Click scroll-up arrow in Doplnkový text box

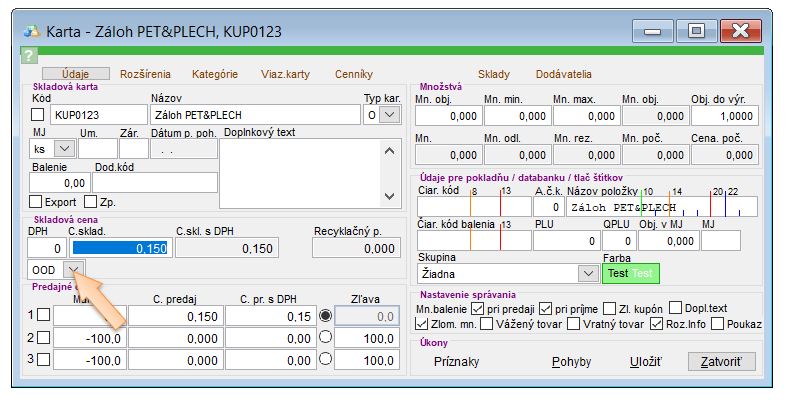pos(391,149)
